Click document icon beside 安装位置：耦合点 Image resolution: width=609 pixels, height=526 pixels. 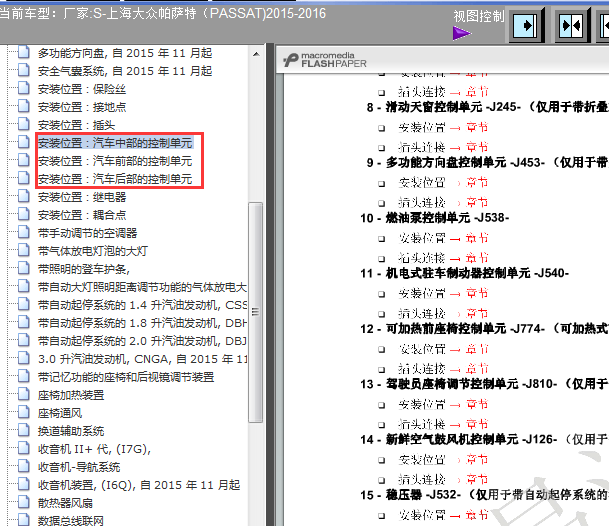pos(23,214)
